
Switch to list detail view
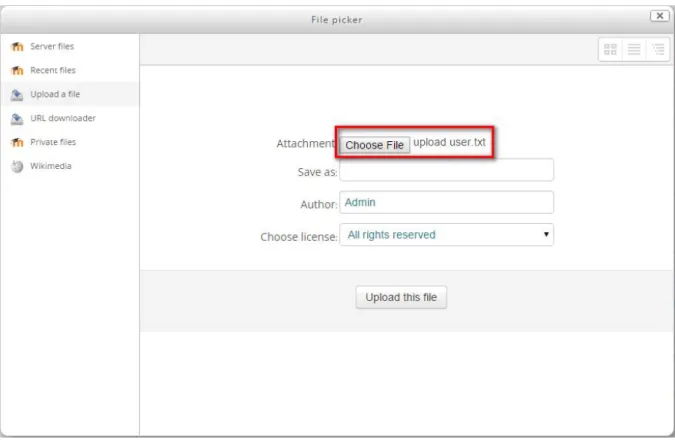click(634, 50)
